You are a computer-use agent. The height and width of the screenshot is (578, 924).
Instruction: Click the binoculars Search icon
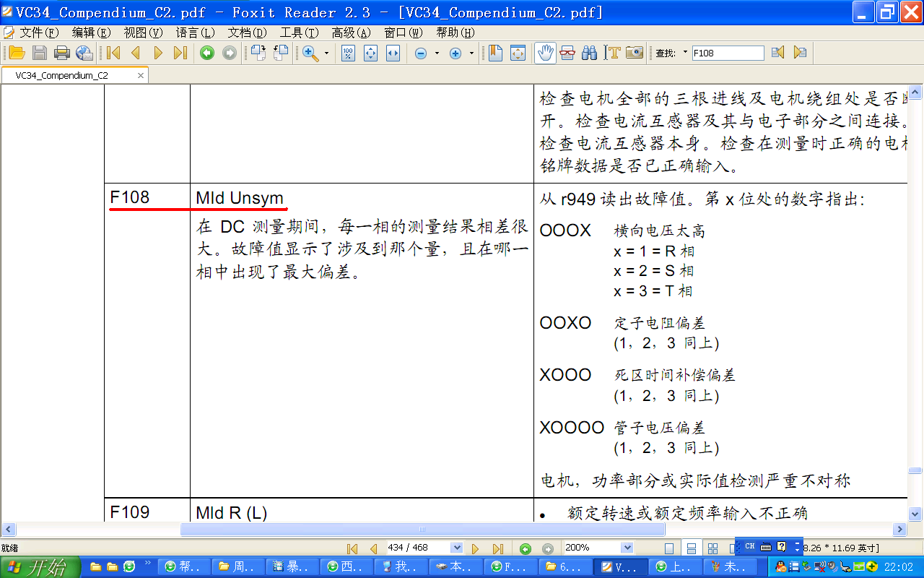(x=589, y=53)
